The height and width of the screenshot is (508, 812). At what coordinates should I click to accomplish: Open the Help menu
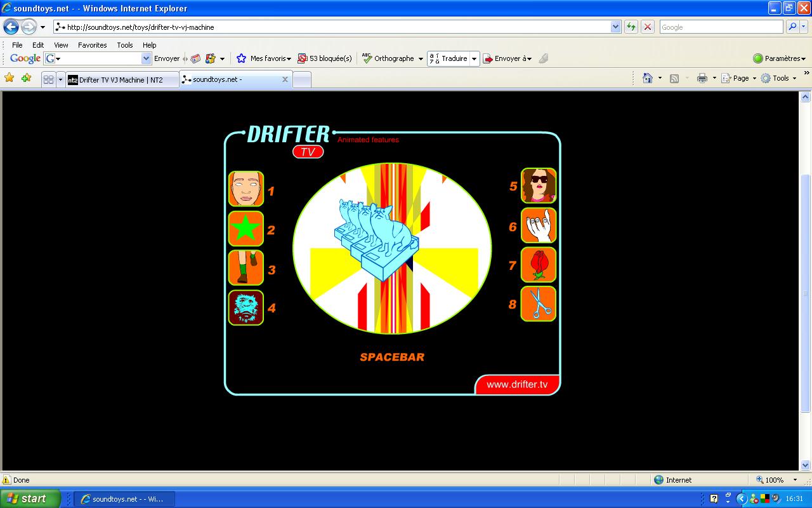149,45
